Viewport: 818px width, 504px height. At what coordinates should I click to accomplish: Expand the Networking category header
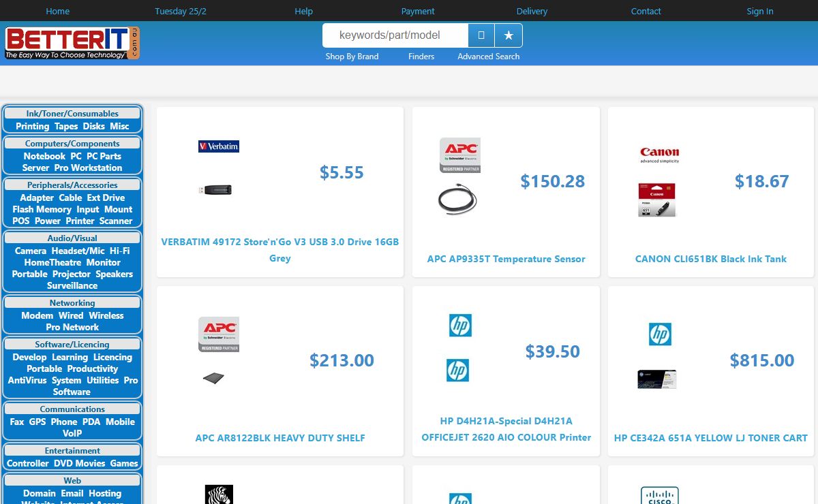tap(72, 303)
